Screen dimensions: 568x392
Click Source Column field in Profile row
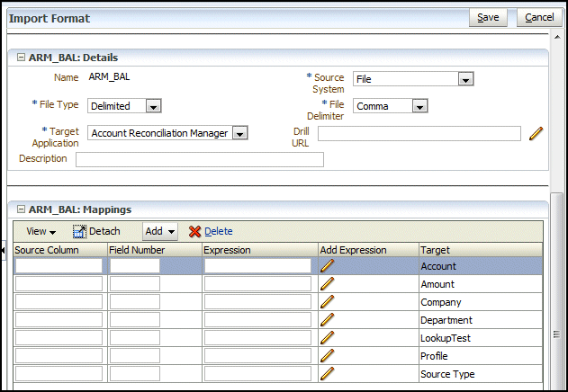pos(59,356)
